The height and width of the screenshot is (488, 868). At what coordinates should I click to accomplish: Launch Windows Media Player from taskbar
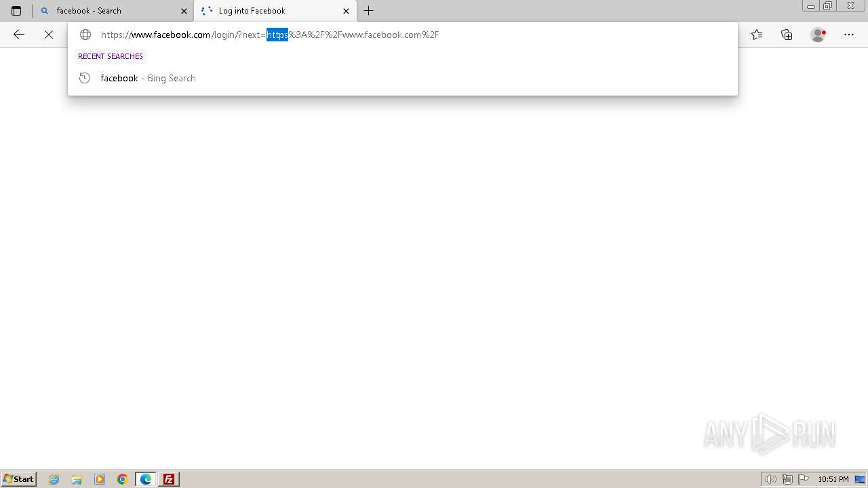tap(100, 479)
